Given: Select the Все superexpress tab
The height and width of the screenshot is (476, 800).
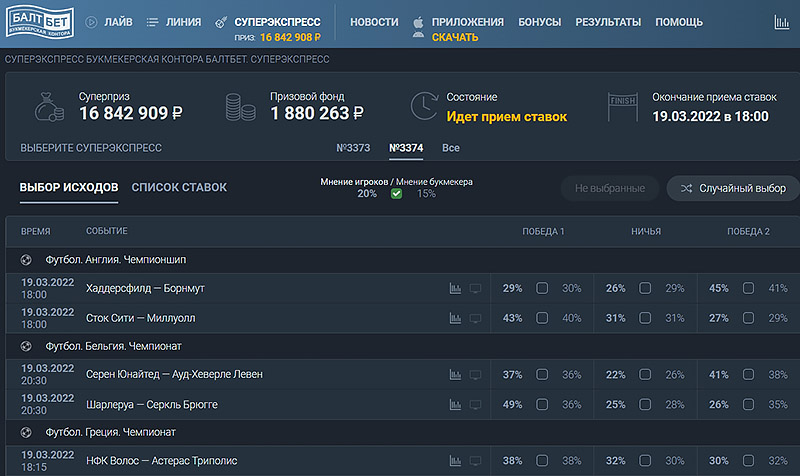Looking at the screenshot, I should pyautogui.click(x=451, y=148).
